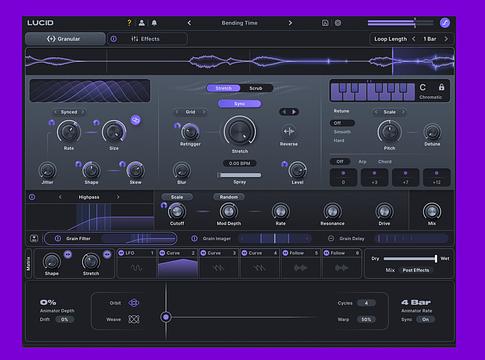Image resolution: width=485 pixels, height=360 pixels.
Task: Toggle the filter section power button
Action: click(x=32, y=197)
